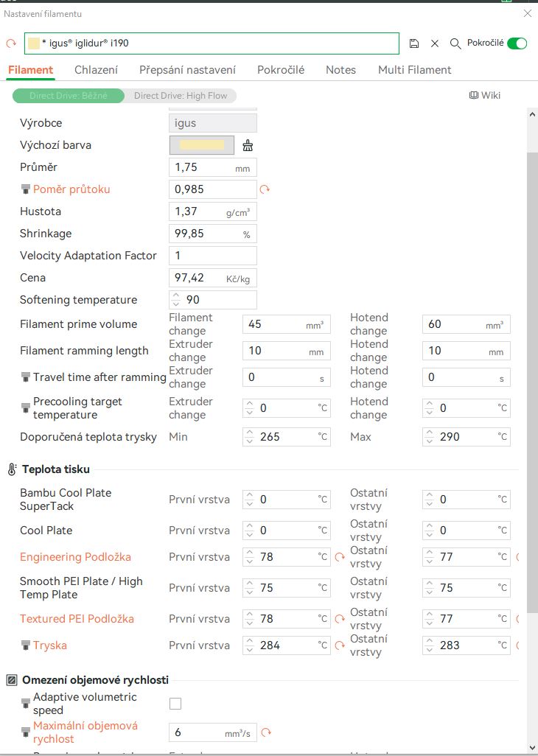This screenshot has height=756, width=538.
Task: Reset Poměr průtoku with the orange arrow
Action: pos(265,189)
